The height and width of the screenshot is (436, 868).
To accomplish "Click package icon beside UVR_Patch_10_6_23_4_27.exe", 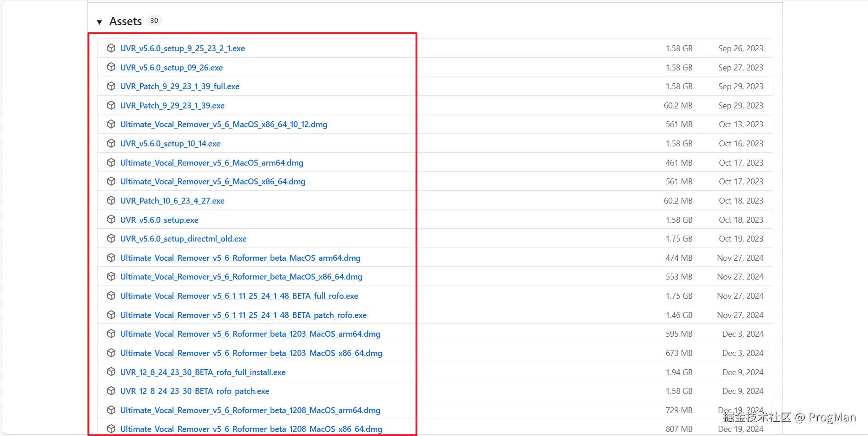I will click(x=111, y=200).
